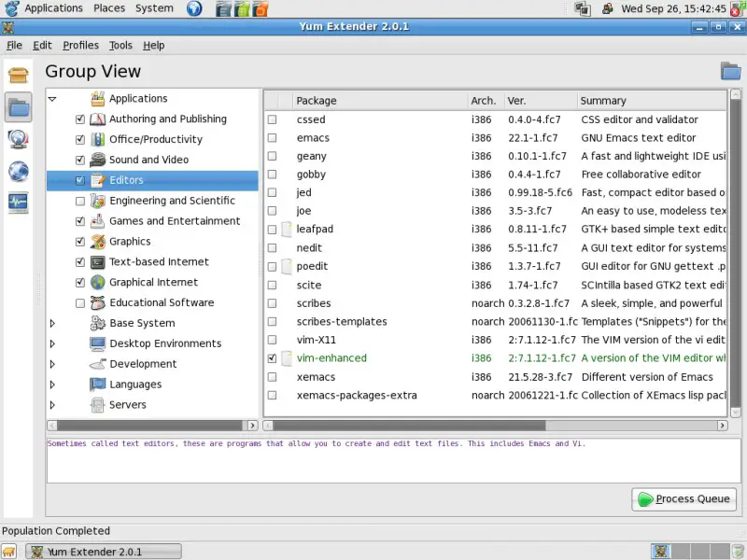Untick the vim-enhanced package checkbox

[x=272, y=358]
